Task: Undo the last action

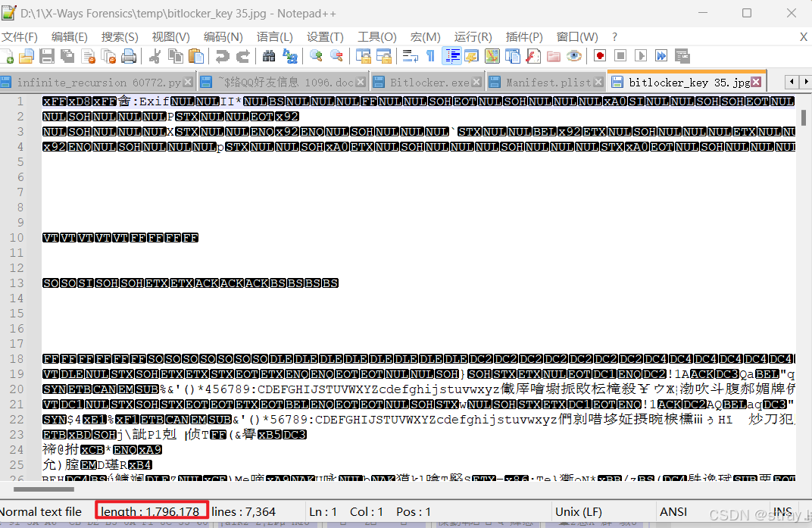Action: click(x=223, y=56)
